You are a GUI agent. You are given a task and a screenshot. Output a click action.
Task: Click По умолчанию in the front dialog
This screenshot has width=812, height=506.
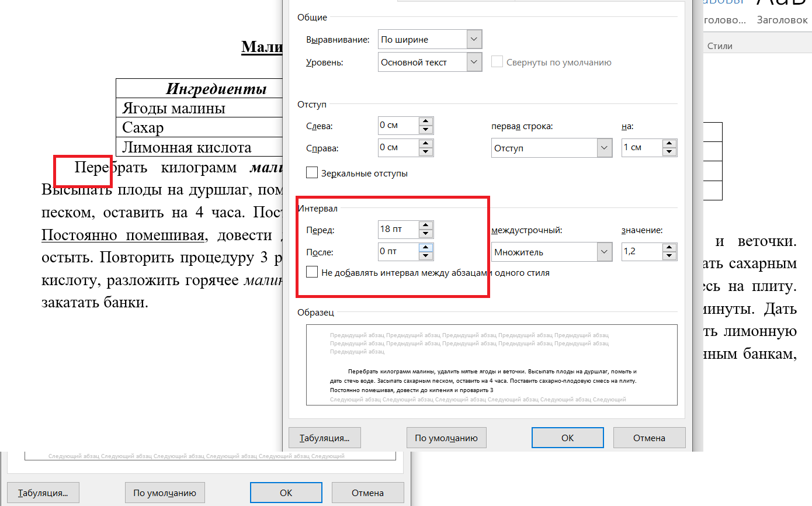pos(446,438)
